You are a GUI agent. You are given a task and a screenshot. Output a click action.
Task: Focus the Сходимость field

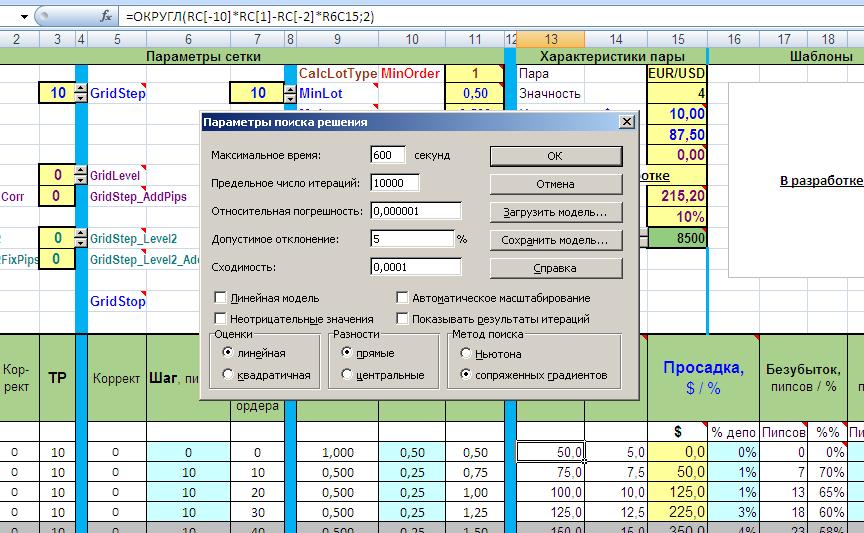(x=416, y=267)
